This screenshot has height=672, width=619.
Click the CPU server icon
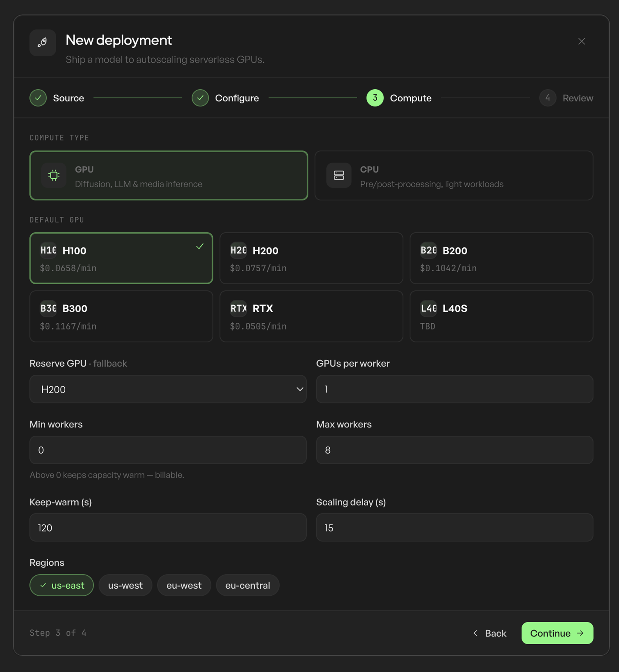pos(339,175)
